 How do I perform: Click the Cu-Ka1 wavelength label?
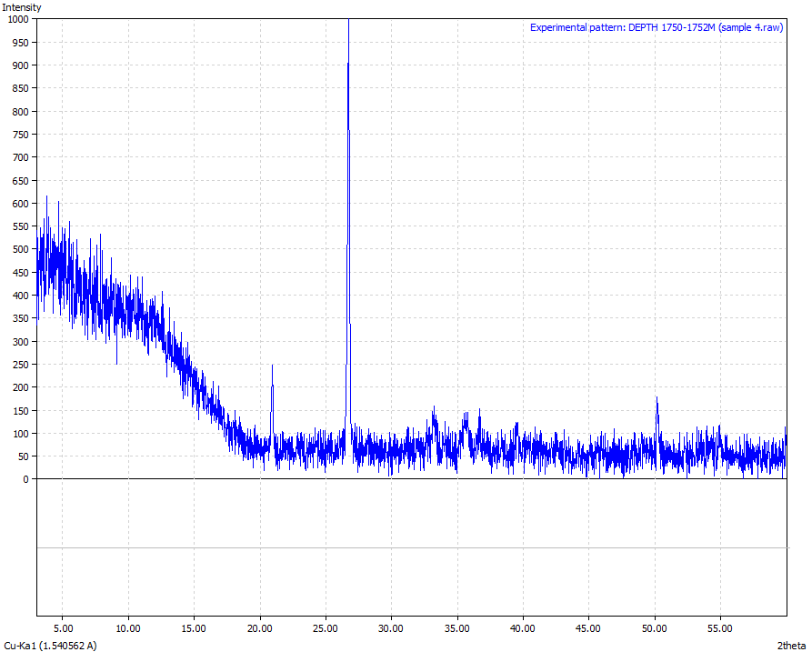[50, 645]
